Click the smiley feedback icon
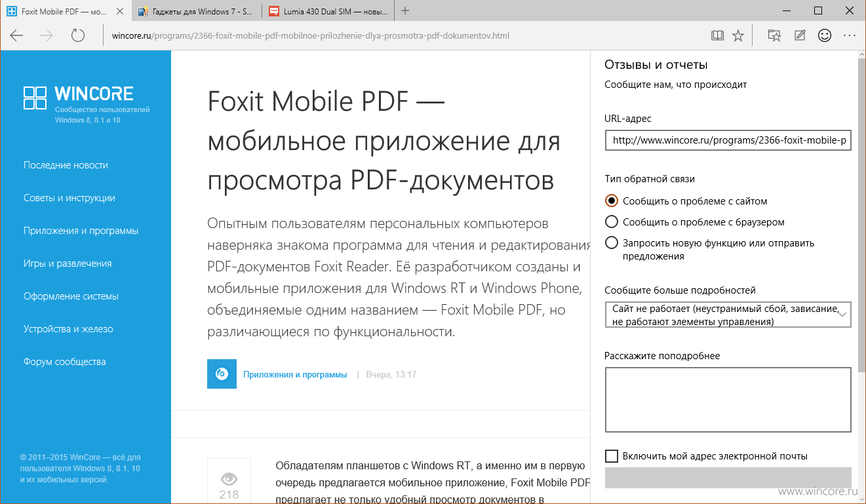This screenshot has width=866, height=504. pyautogui.click(x=825, y=36)
